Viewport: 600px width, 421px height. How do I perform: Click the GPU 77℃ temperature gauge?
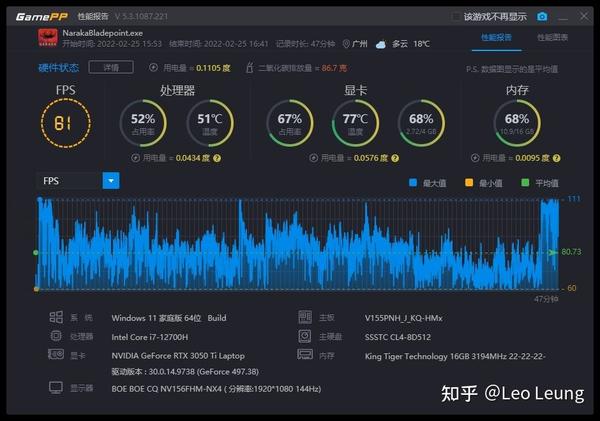[x=355, y=123]
